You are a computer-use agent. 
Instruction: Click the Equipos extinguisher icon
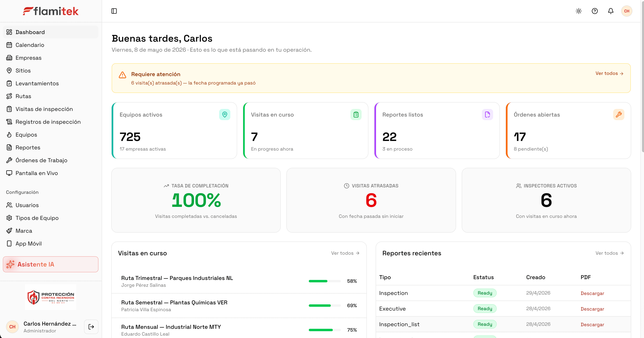tap(9, 135)
